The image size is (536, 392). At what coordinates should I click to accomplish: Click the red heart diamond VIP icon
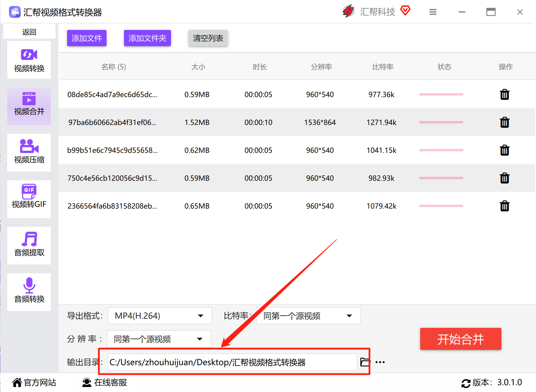pyautogui.click(x=405, y=11)
